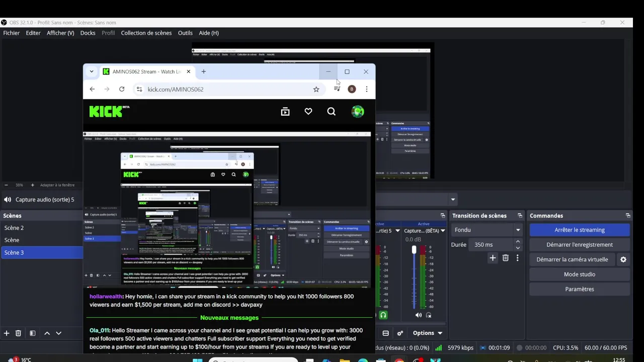The image size is (644, 362).
Task: Open a new Chrome tab with the plus
Action: tap(204, 71)
